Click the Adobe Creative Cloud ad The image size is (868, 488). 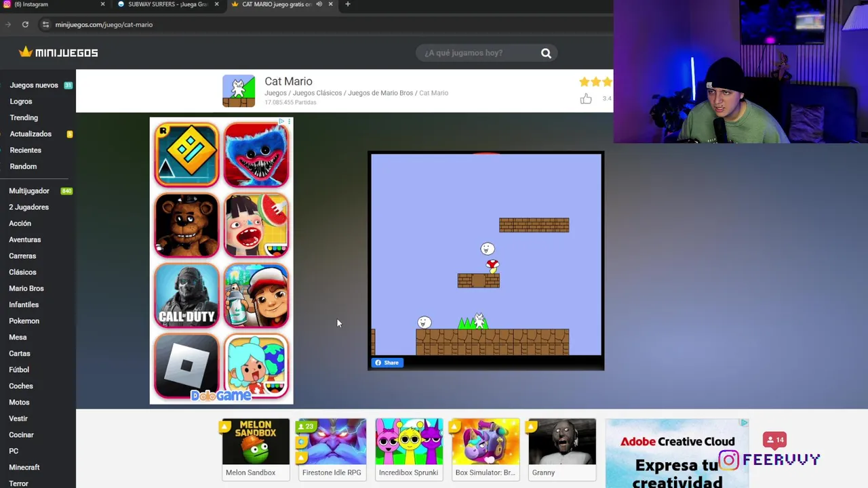point(677,453)
